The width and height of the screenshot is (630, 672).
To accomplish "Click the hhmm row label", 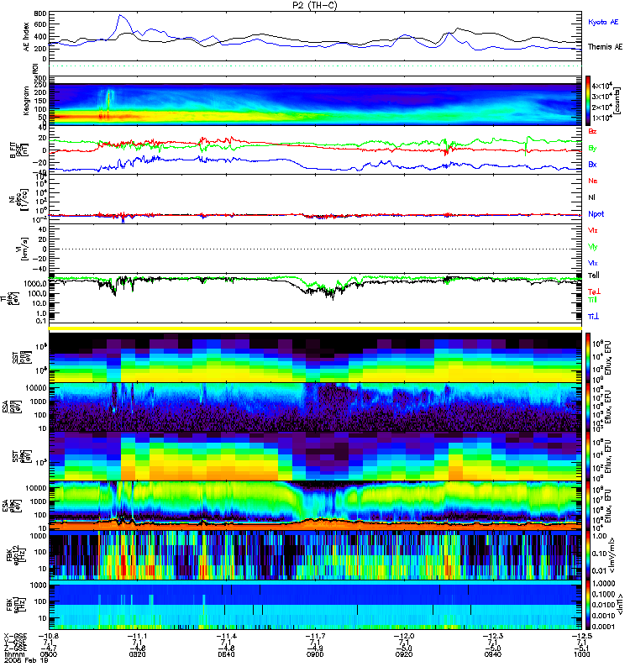I will [x=13, y=654].
